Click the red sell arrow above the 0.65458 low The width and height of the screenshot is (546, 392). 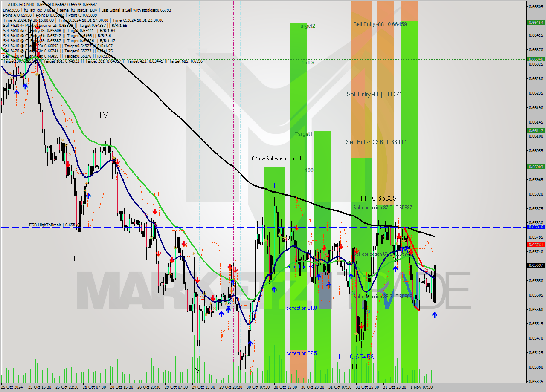[x=361, y=326]
